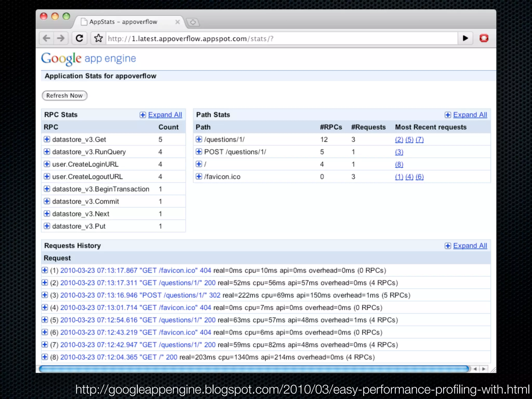This screenshot has width=532, height=399.
Task: Expand All in Path Stats panel
Action: click(x=470, y=115)
